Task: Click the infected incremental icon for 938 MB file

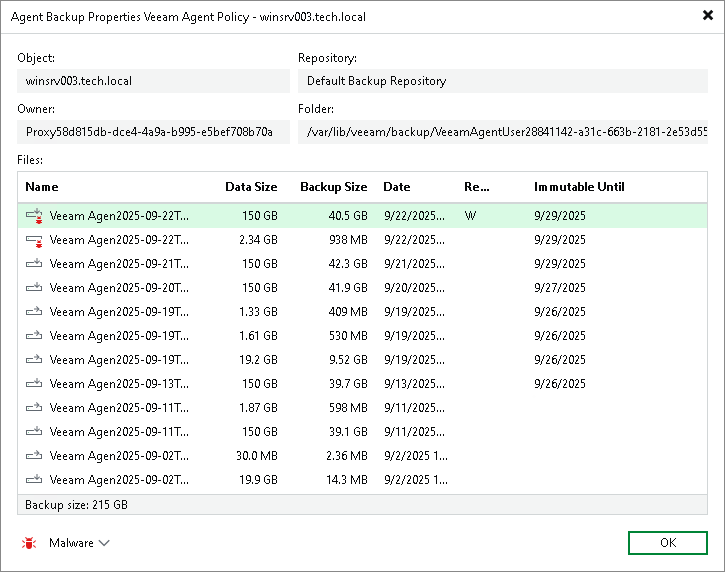Action: (x=34, y=240)
